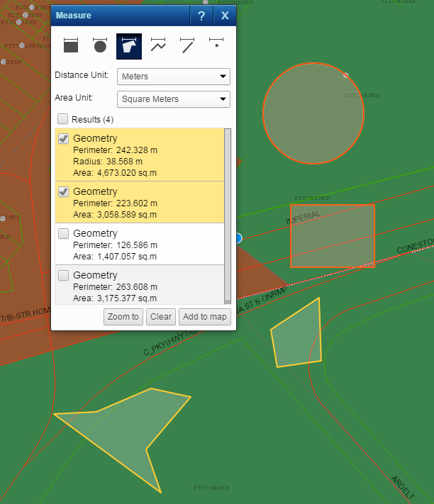Select the straight line measure tool

pyautogui.click(x=187, y=46)
